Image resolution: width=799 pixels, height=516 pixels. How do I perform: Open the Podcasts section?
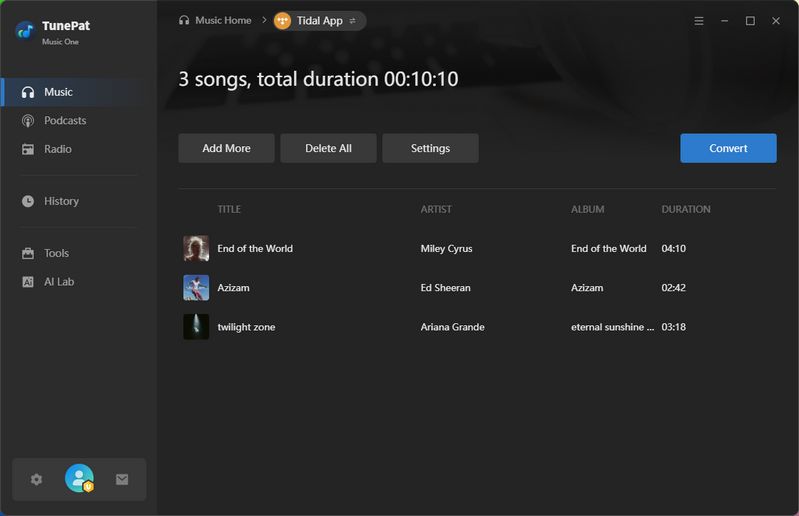(78, 121)
